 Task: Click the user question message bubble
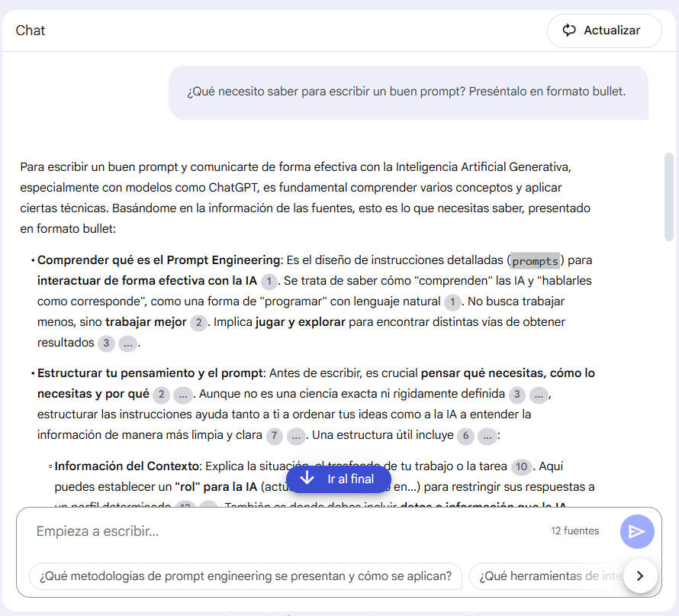[x=408, y=92]
